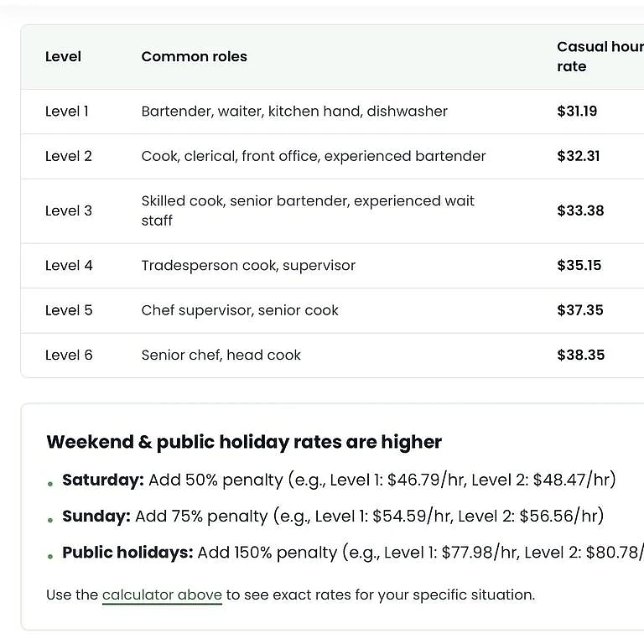Select the Level 1 row label
The width and height of the screenshot is (644, 644).
point(67,112)
